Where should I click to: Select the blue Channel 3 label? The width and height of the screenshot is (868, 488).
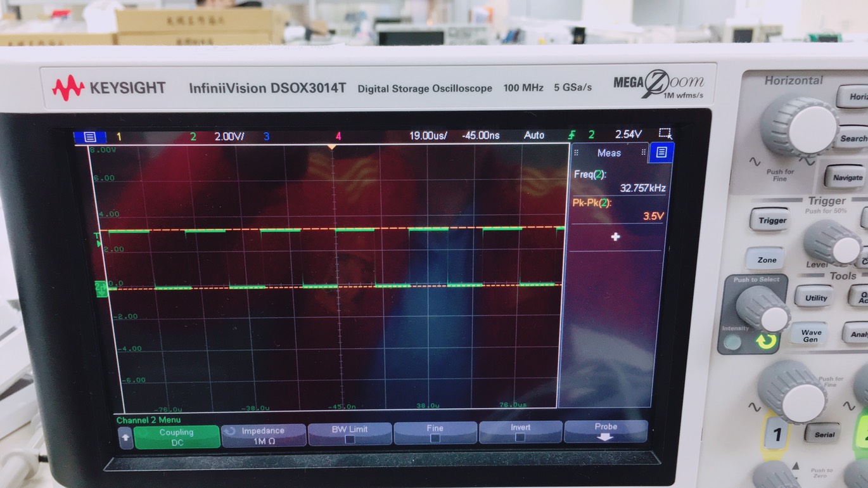click(267, 135)
